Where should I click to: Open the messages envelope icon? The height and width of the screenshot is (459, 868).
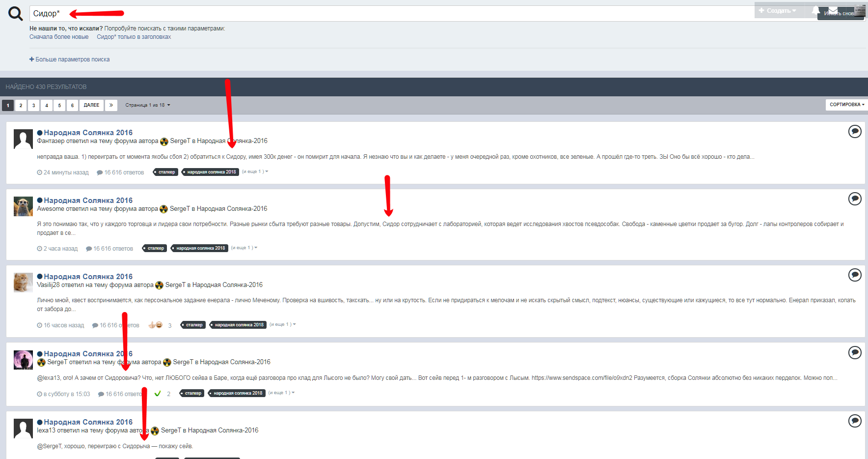833,10
